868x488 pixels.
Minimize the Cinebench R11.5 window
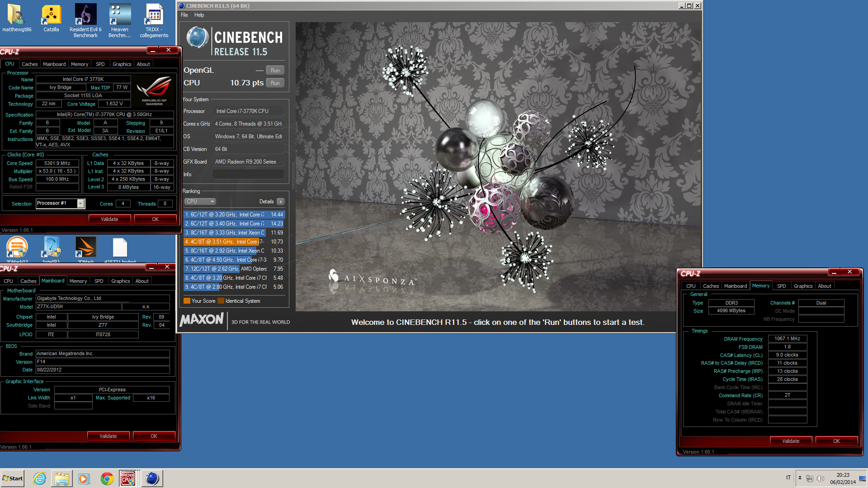pos(681,6)
